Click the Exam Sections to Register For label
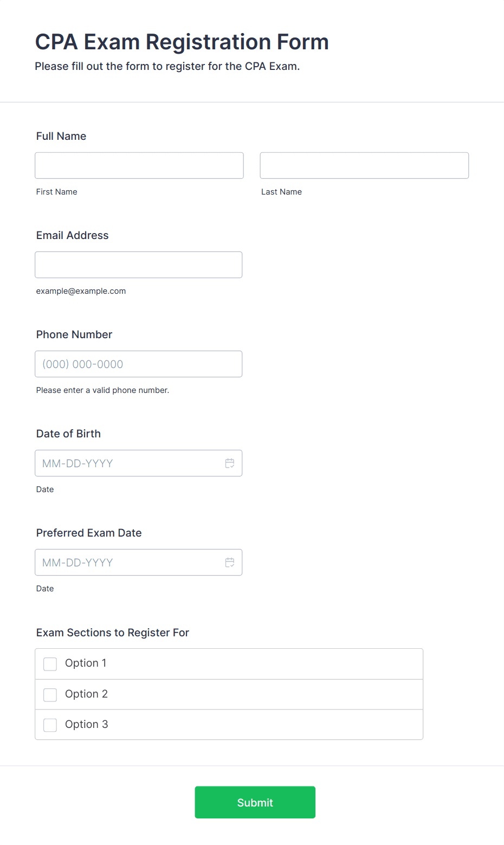Viewport: 504px width, 845px height. (x=113, y=633)
